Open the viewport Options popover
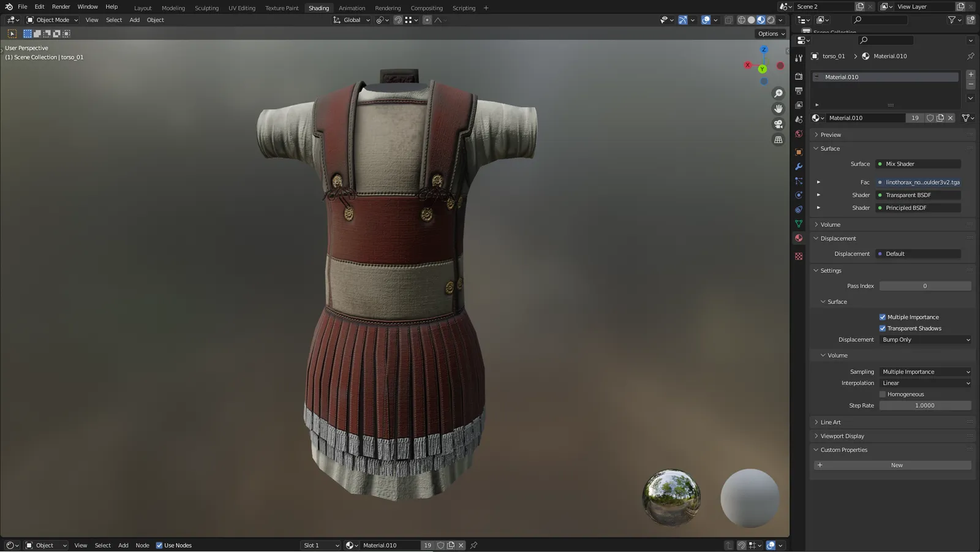 pos(771,34)
